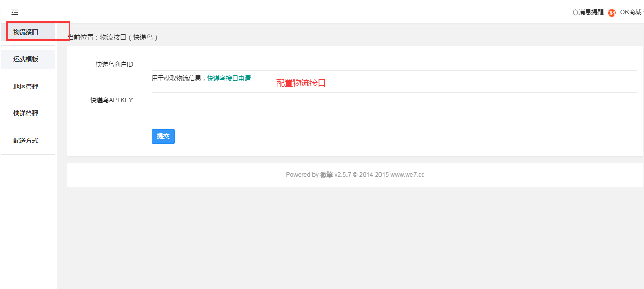Open 运费模板 sidebar item
644x289 pixels.
(x=27, y=59)
